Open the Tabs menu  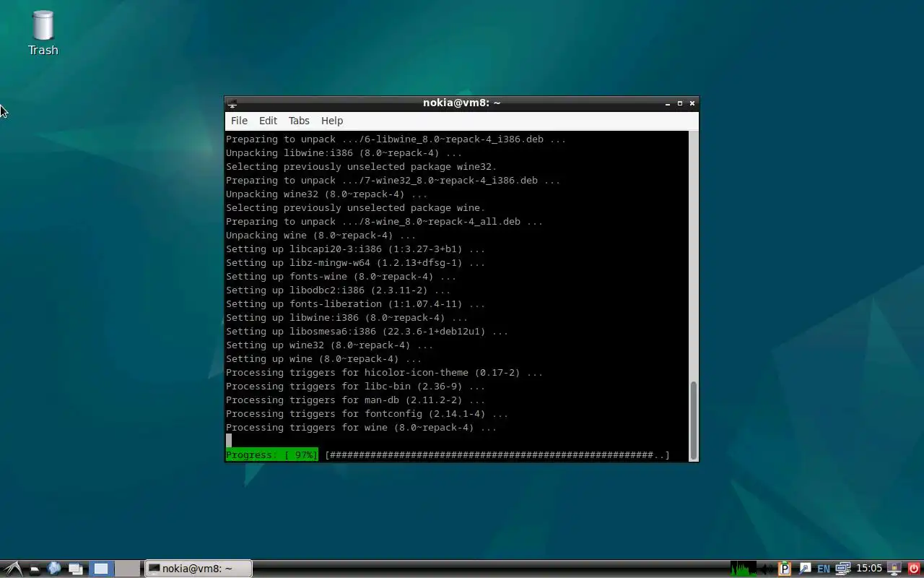tap(299, 121)
